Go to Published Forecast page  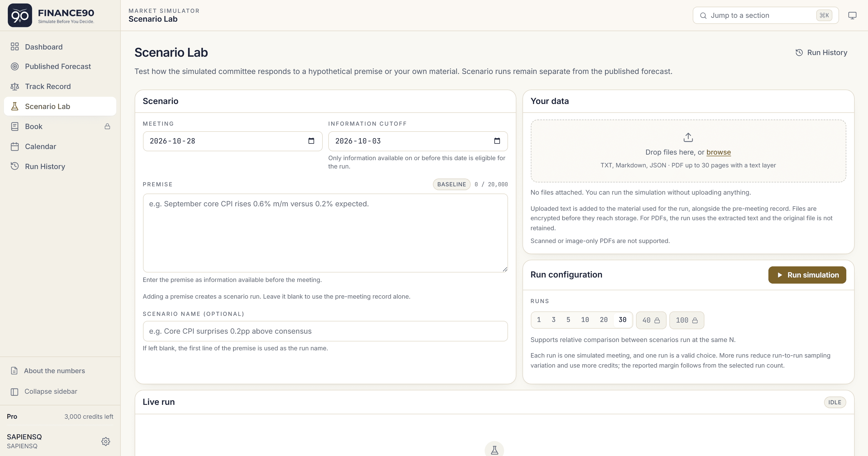click(60, 66)
